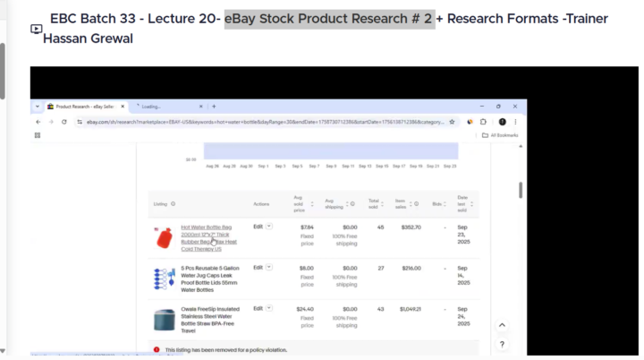Click the question mark help button
The width and height of the screenshot is (644, 360).
[x=502, y=344]
